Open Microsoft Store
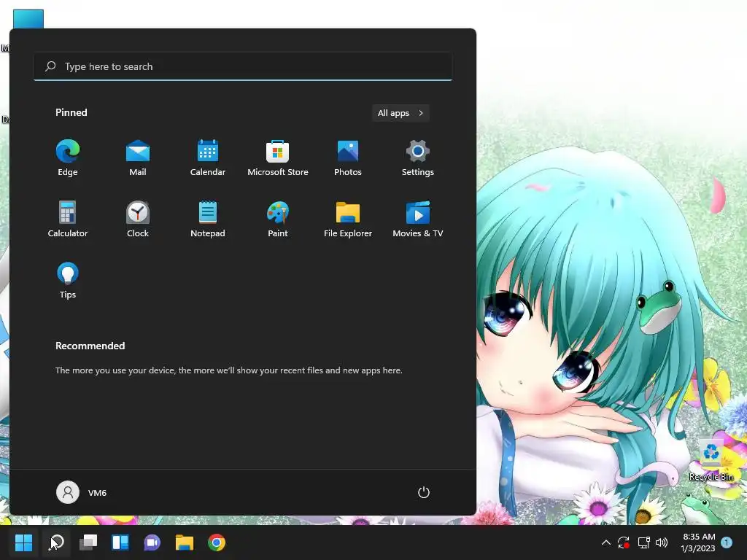 coord(278,158)
